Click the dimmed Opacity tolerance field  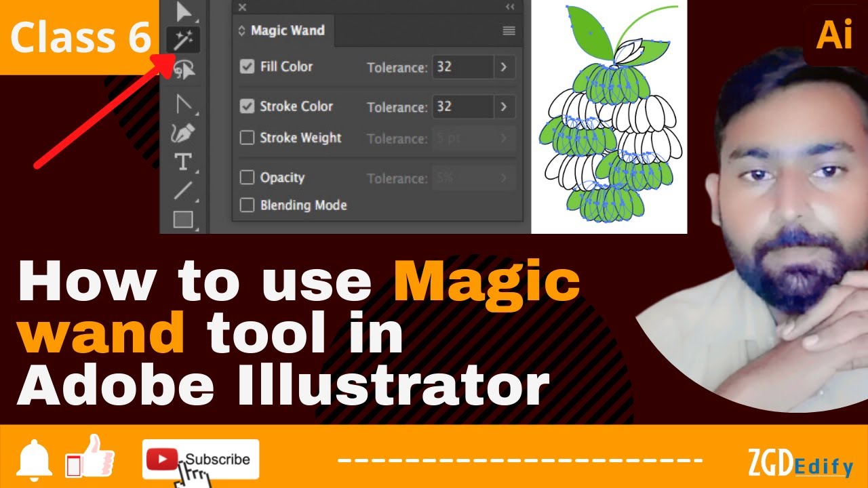(462, 178)
